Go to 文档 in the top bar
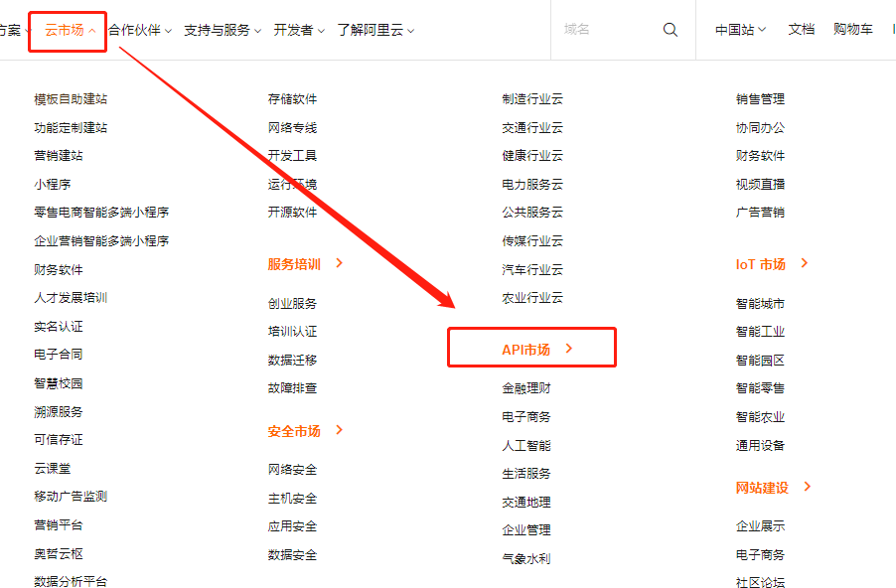The height and width of the screenshot is (588, 896). 802,29
